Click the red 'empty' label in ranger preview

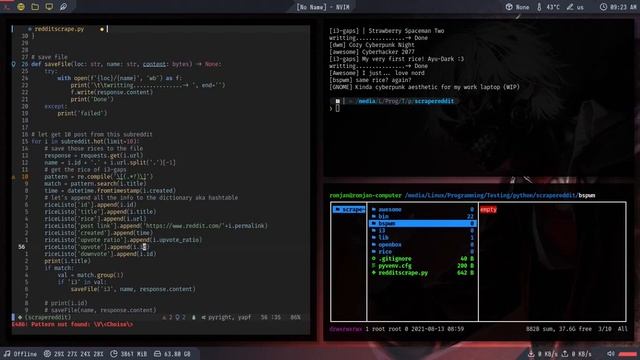point(488,209)
